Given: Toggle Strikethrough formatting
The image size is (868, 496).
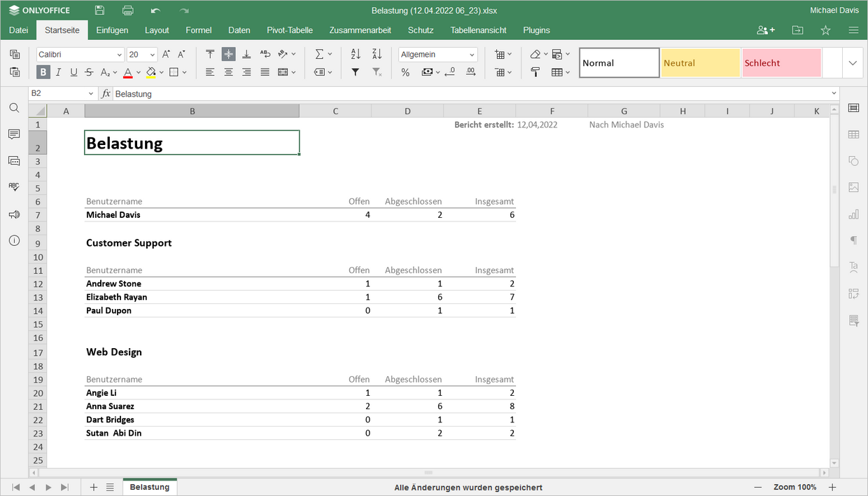Looking at the screenshot, I should pyautogui.click(x=89, y=71).
